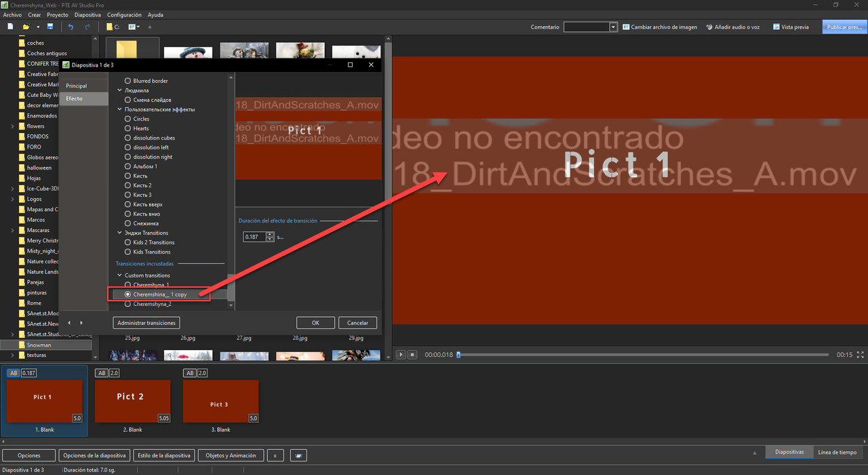The height and width of the screenshot is (475, 868).
Task: Click the Publicar presentation button
Action: (844, 27)
